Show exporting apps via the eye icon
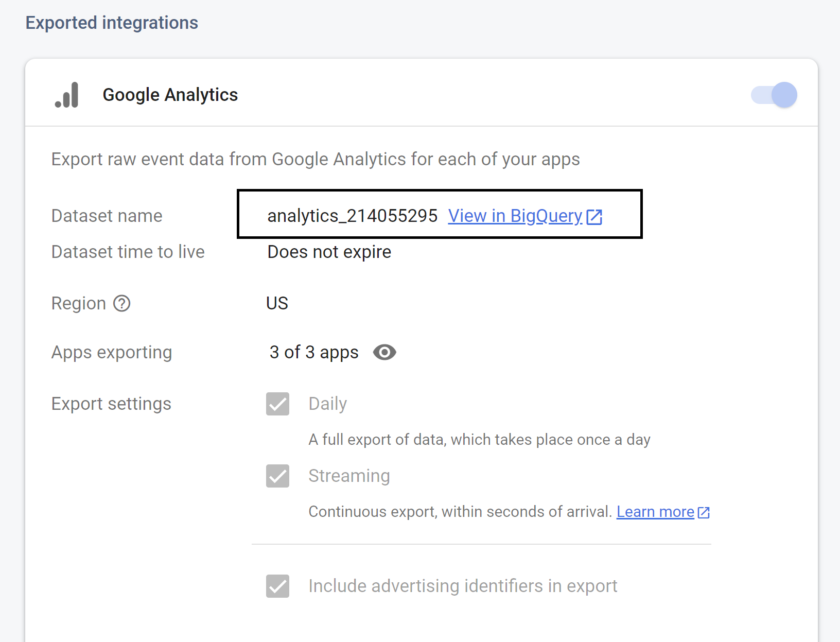This screenshot has width=840, height=642. tap(384, 353)
